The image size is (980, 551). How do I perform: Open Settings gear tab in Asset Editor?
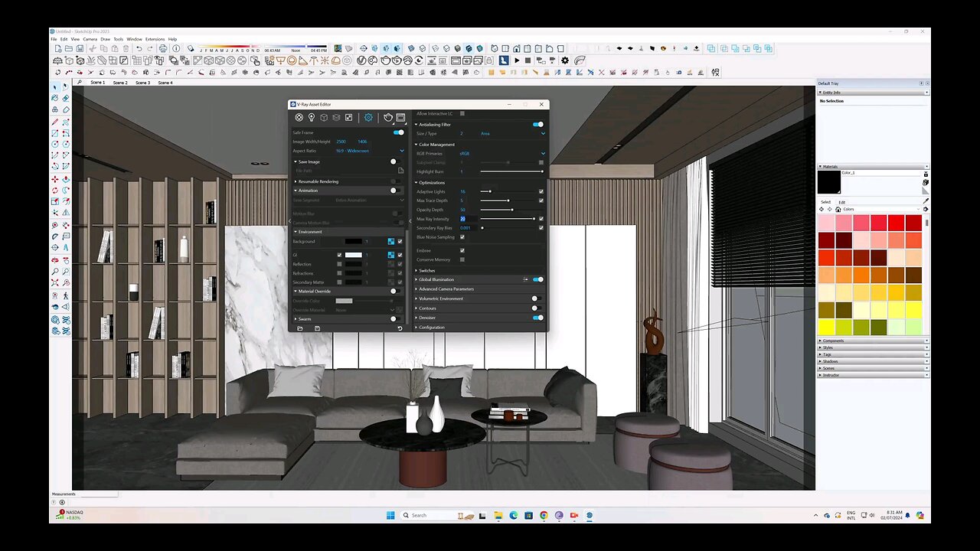368,117
